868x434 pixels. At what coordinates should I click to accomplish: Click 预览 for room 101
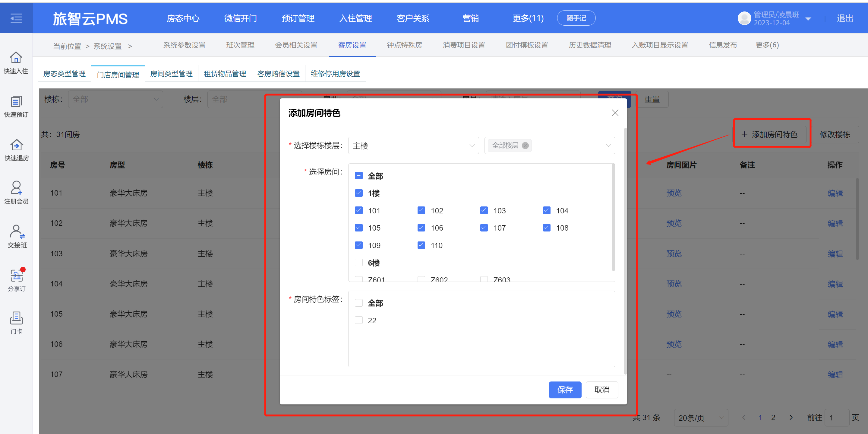(x=674, y=193)
